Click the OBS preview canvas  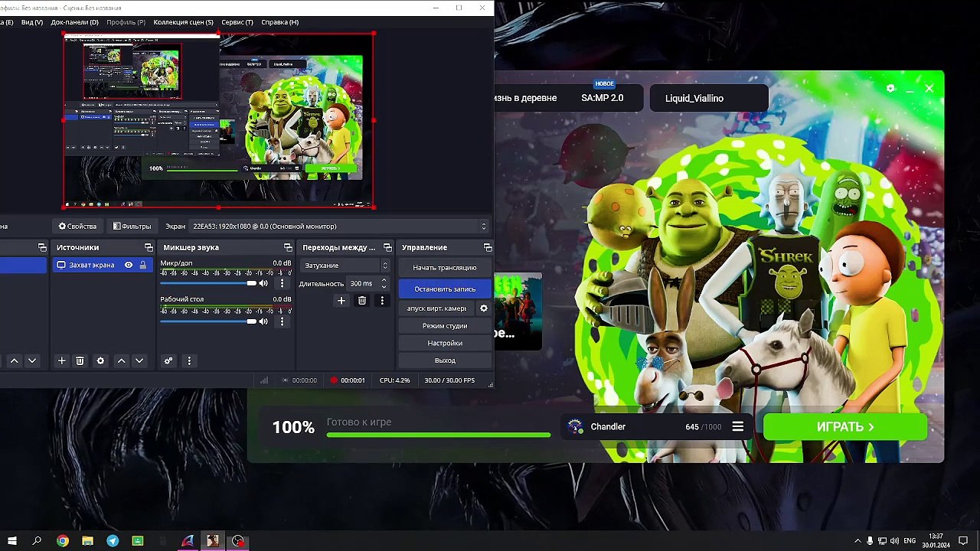(218, 120)
